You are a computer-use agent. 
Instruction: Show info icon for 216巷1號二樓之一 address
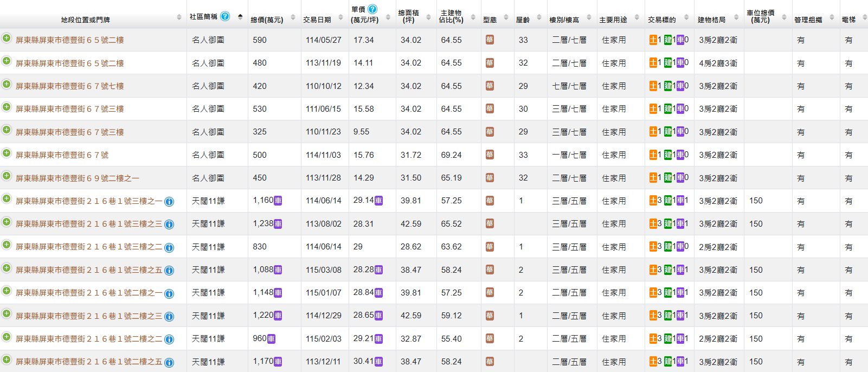pyautogui.click(x=169, y=294)
